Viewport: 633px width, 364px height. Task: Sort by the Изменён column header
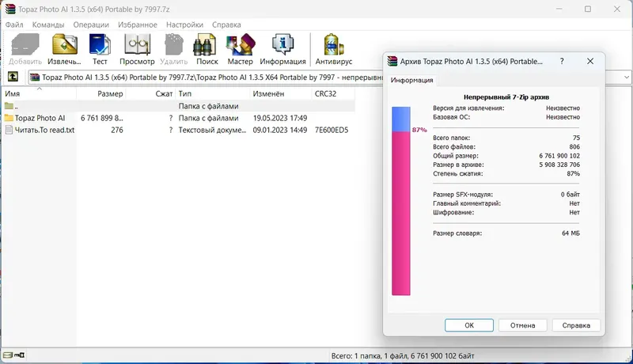pos(281,93)
